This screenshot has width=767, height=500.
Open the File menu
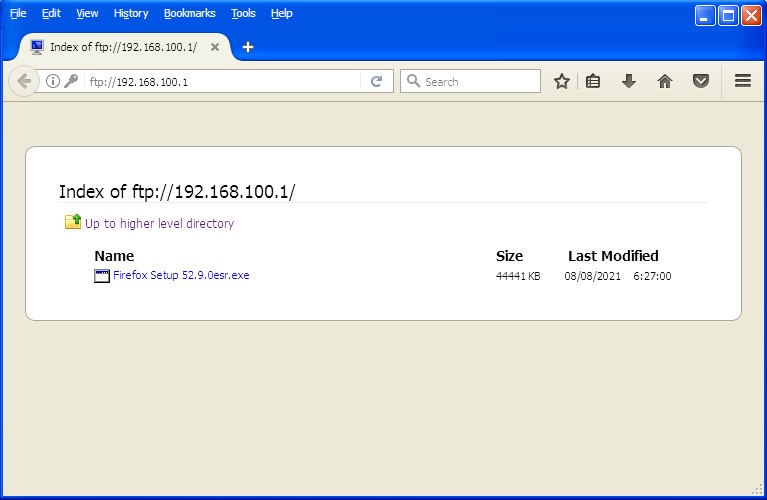[18, 14]
